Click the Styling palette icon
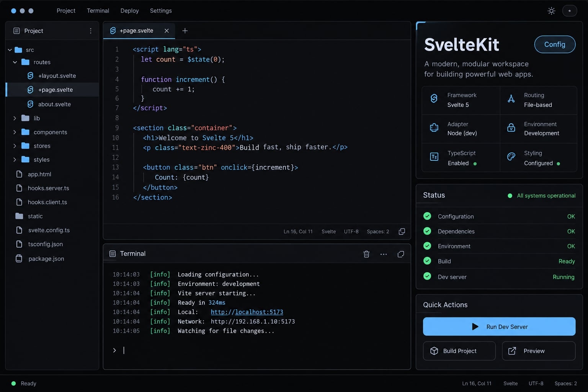Screen dimensions: 588x392 [511, 157]
